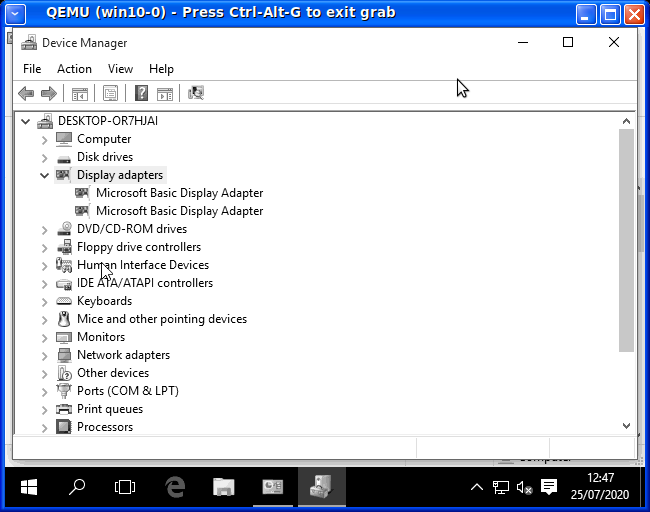Click Scan for hardware changes icon
This screenshot has height=512, width=650.
pos(196,93)
